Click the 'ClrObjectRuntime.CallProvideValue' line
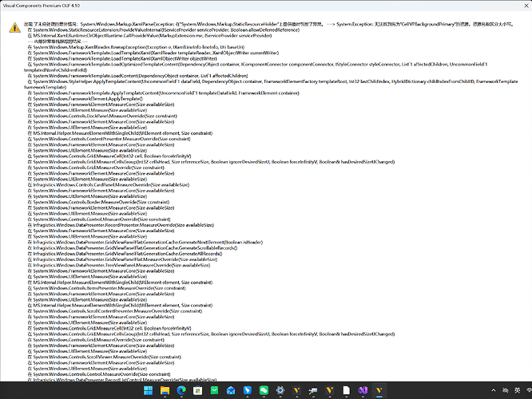This screenshot has height=399, width=532. tap(149, 36)
